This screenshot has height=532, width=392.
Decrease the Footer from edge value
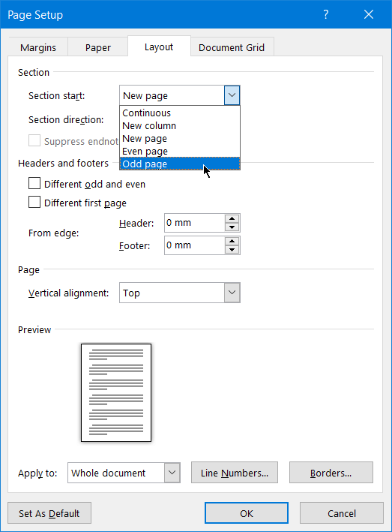tap(232, 250)
